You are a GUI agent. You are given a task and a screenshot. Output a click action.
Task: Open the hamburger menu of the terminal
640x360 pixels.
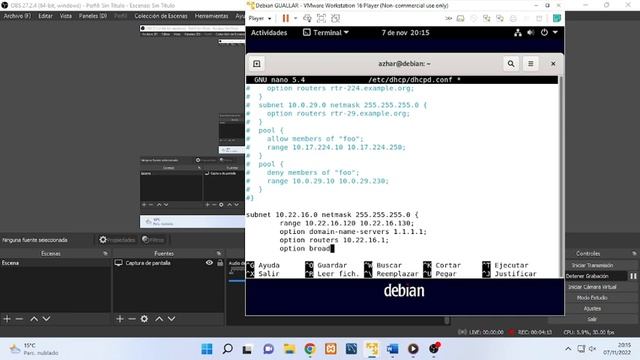point(531,64)
